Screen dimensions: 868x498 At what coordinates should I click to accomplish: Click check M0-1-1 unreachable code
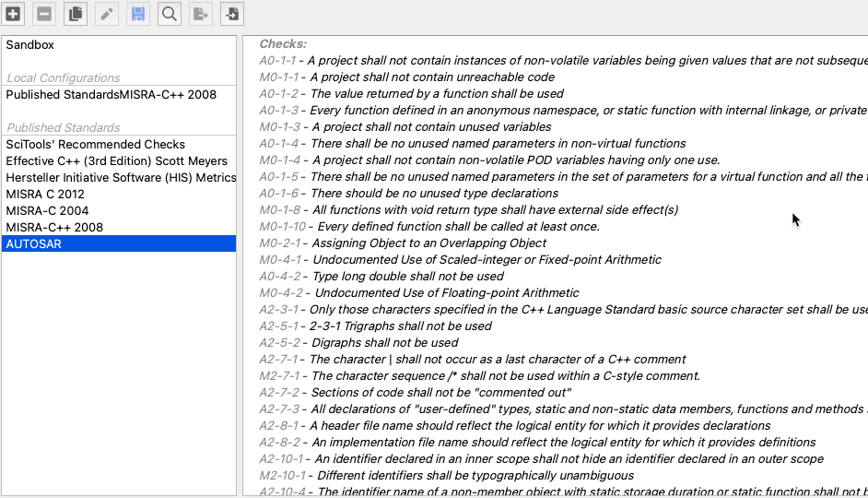tap(407, 77)
